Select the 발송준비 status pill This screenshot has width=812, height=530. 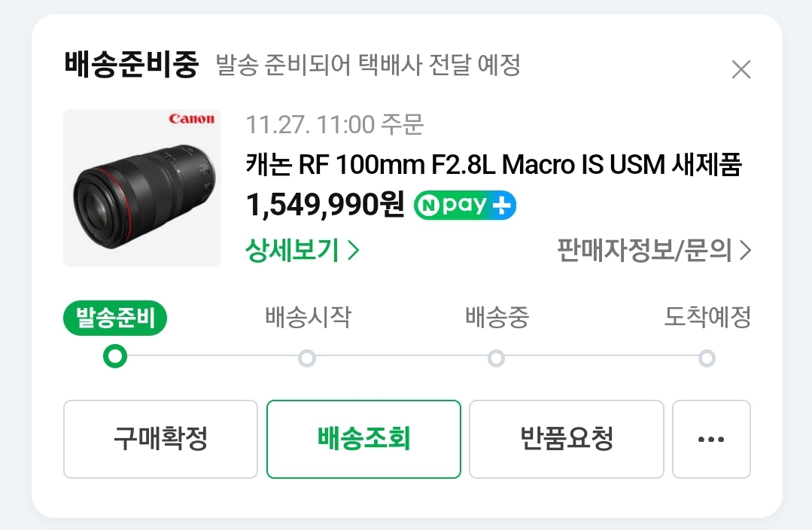(x=114, y=318)
